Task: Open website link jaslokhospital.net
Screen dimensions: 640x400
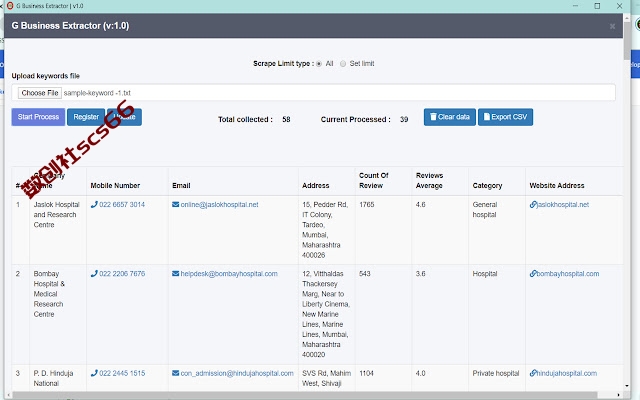Action: click(x=563, y=204)
